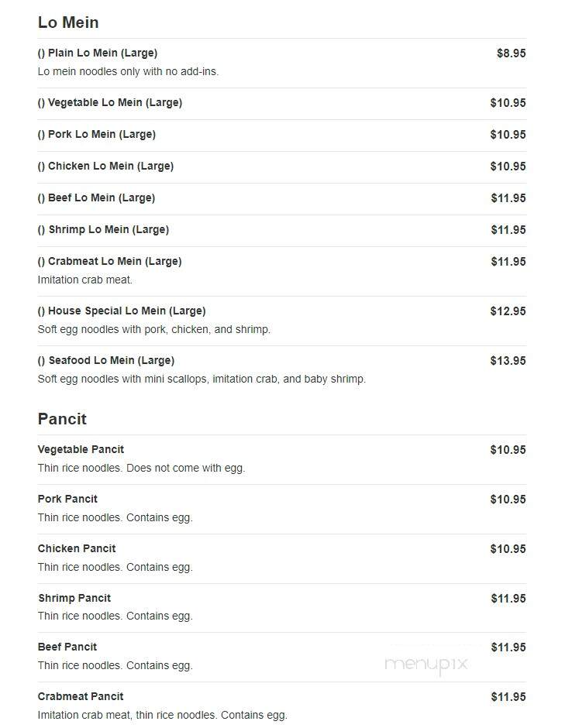Pick Shrimp Lo Mein (Large)
565x728 pixels.
pyautogui.click(x=281, y=230)
